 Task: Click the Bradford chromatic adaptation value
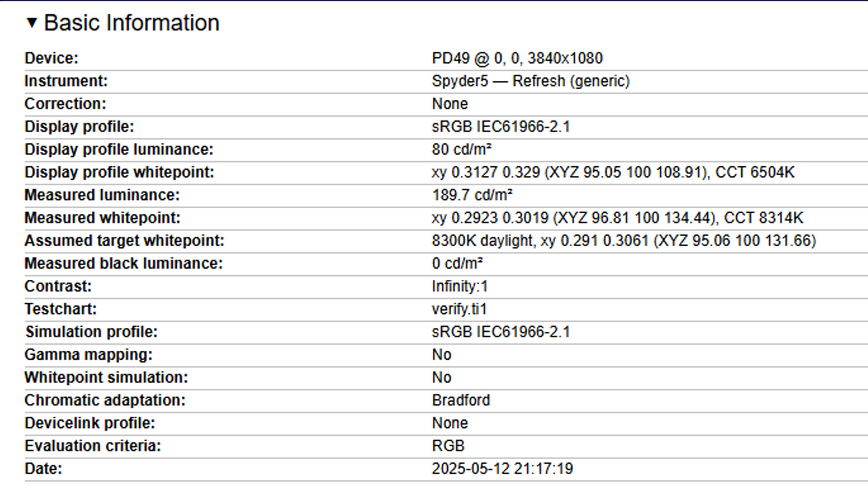[x=461, y=400]
